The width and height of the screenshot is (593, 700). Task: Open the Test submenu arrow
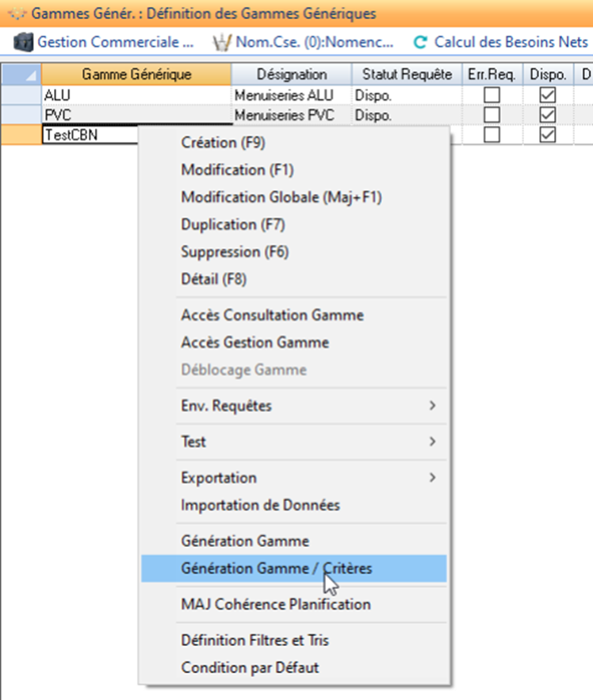pos(432,442)
